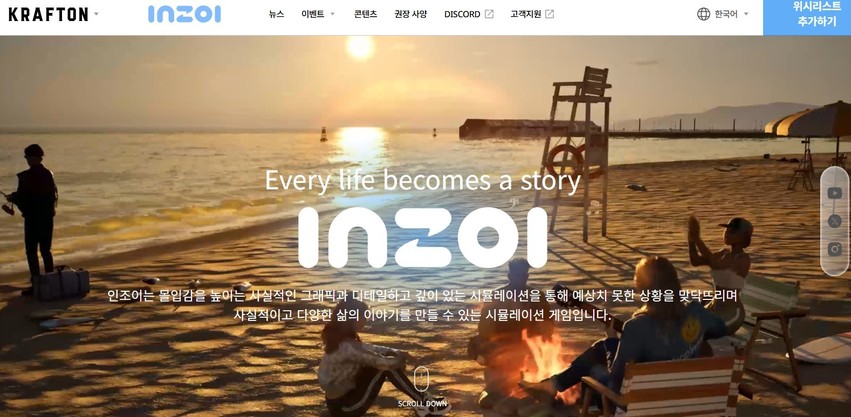Click the scroll down mouse icon
The width and height of the screenshot is (851, 417).
tap(422, 378)
